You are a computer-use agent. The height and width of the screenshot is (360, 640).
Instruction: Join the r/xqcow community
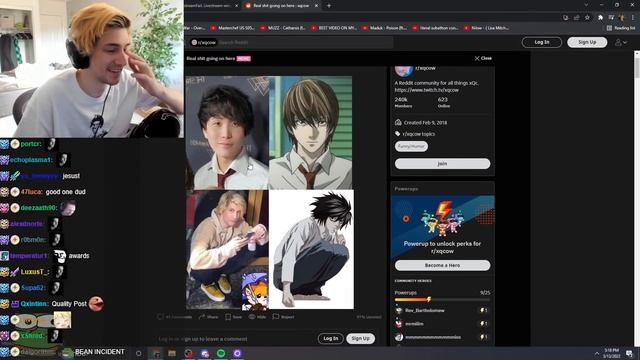click(x=442, y=164)
